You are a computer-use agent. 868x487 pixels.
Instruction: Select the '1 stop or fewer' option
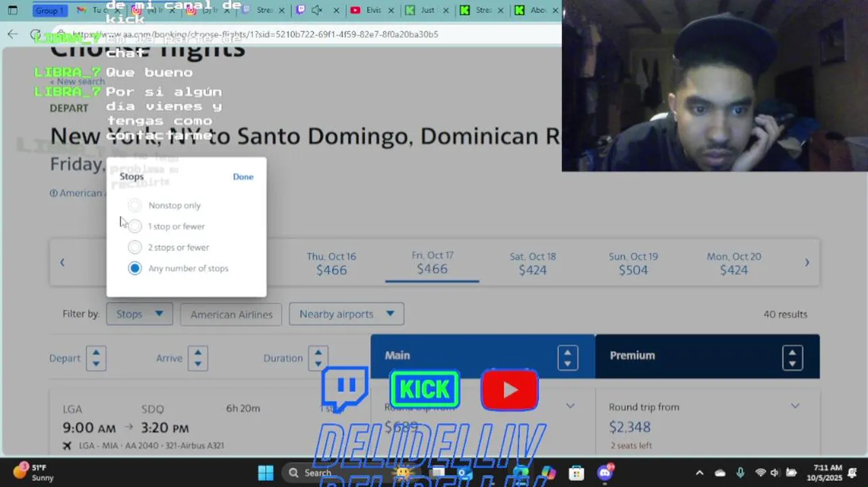pyautogui.click(x=135, y=226)
